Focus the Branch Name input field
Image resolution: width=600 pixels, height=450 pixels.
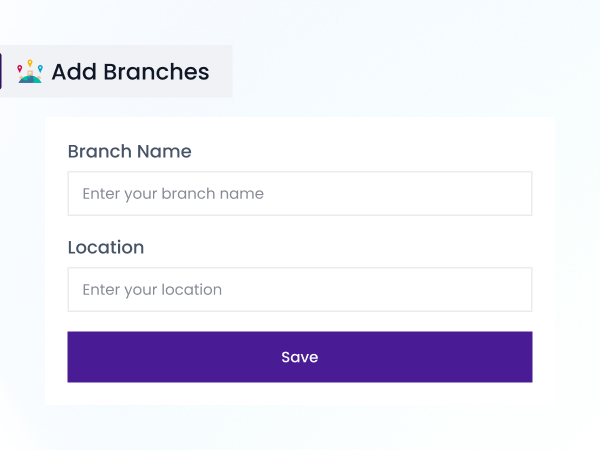coord(299,193)
